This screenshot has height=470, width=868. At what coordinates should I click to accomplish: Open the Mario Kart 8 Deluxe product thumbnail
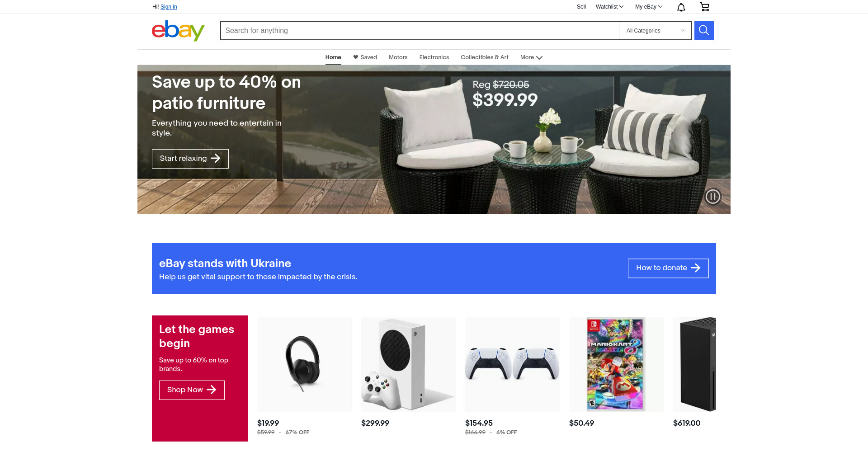click(x=616, y=364)
